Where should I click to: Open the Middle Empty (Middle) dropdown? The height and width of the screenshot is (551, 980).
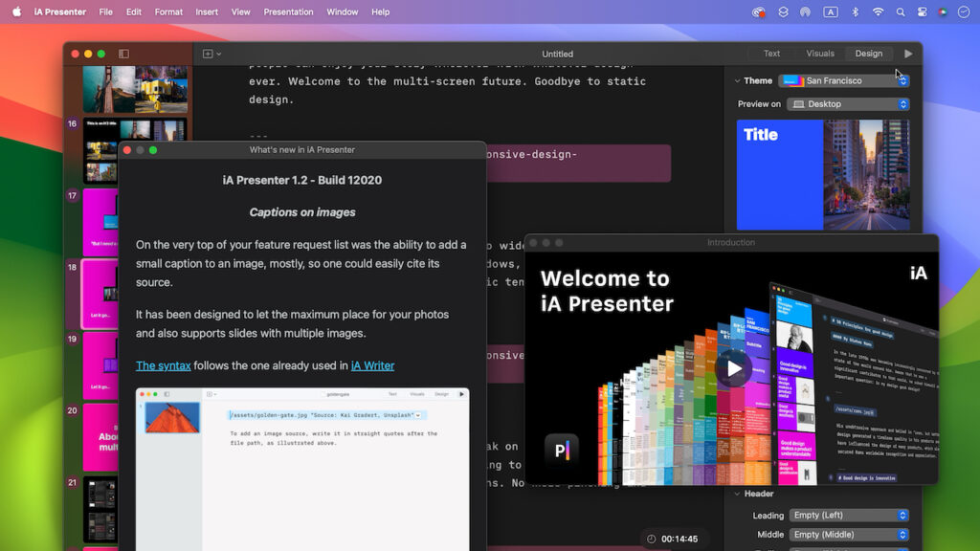click(x=849, y=535)
